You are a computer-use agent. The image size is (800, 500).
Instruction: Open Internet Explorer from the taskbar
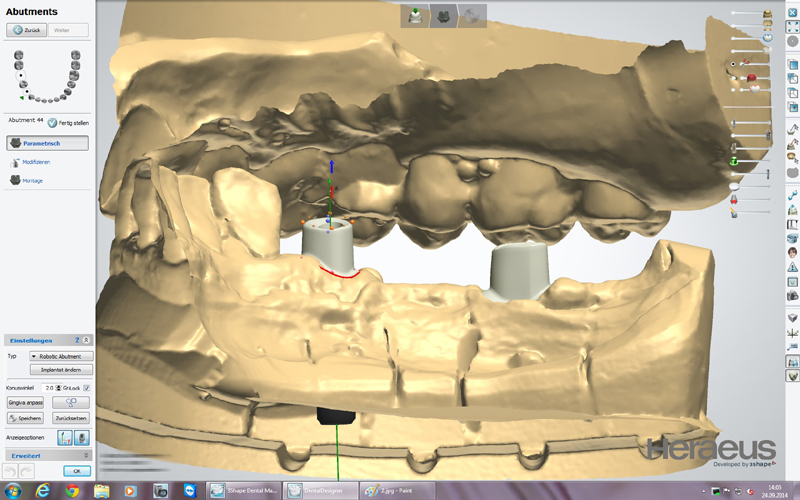42,491
